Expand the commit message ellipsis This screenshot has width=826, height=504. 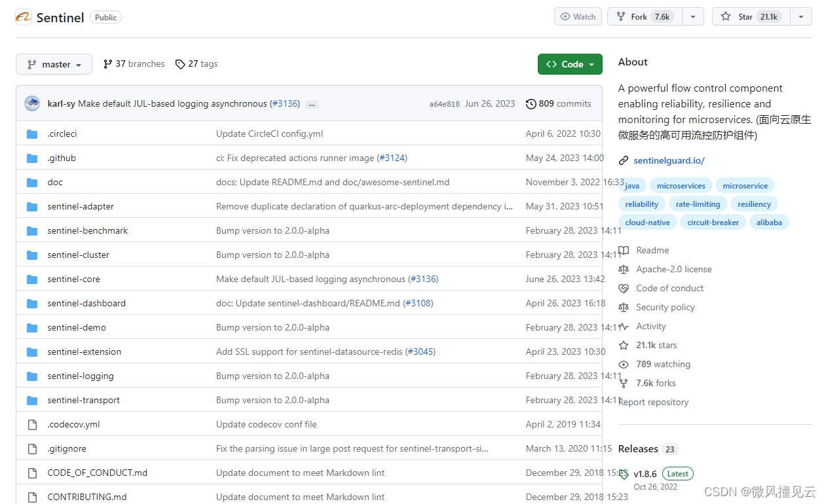tap(312, 104)
